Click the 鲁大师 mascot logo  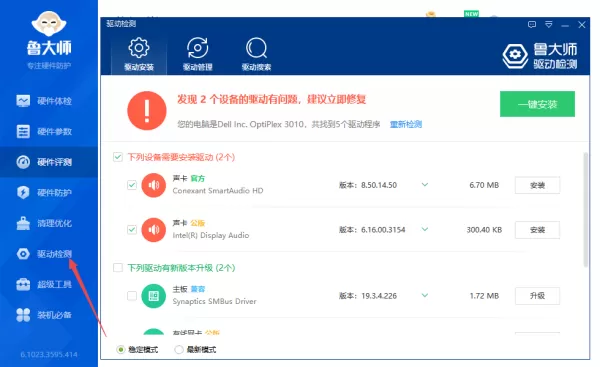[49, 24]
